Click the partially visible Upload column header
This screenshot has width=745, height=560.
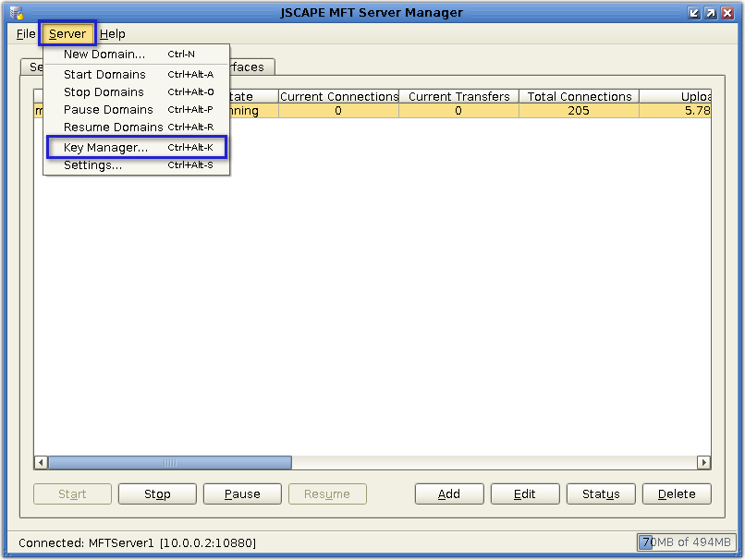675,96
